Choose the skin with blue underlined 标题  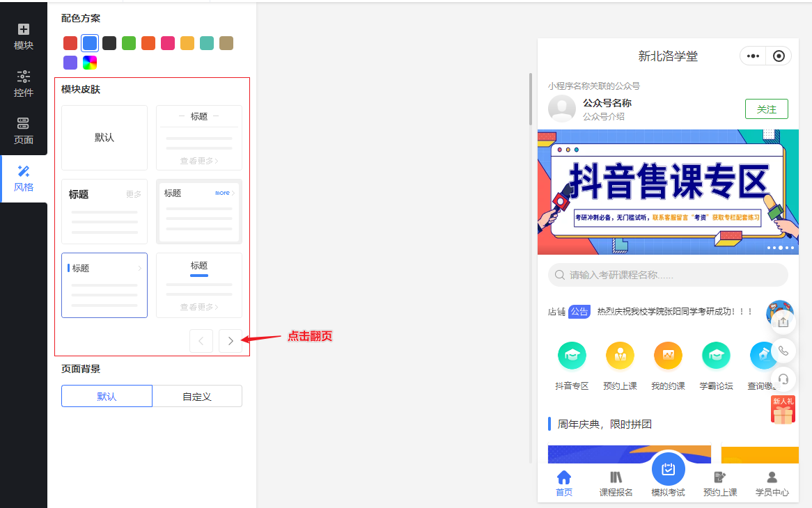click(x=199, y=285)
